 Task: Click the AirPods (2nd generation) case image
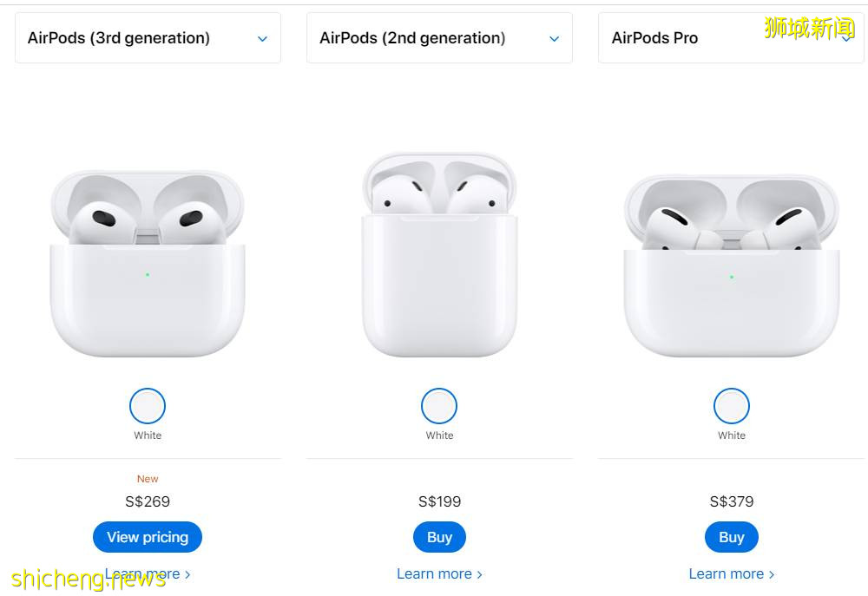439,256
